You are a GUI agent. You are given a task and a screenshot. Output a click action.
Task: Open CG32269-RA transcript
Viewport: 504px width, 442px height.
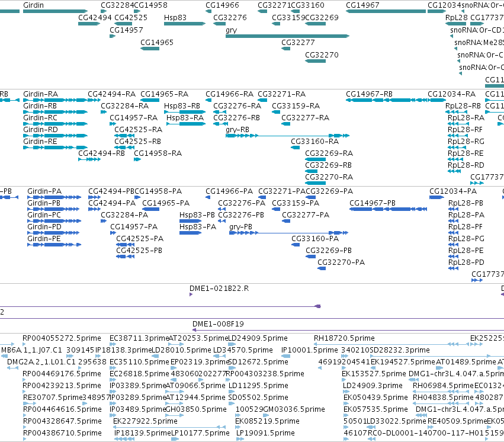pyautogui.click(x=329, y=153)
